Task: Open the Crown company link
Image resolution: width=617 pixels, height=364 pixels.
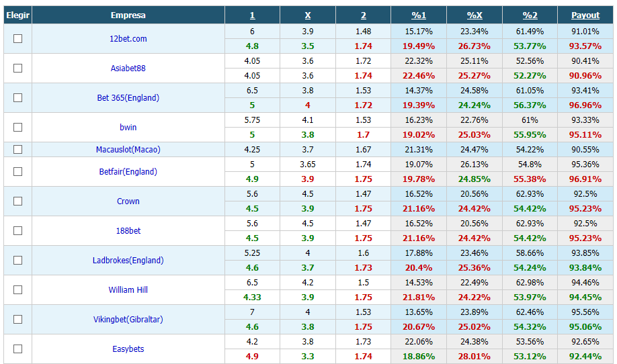Action: point(128,201)
